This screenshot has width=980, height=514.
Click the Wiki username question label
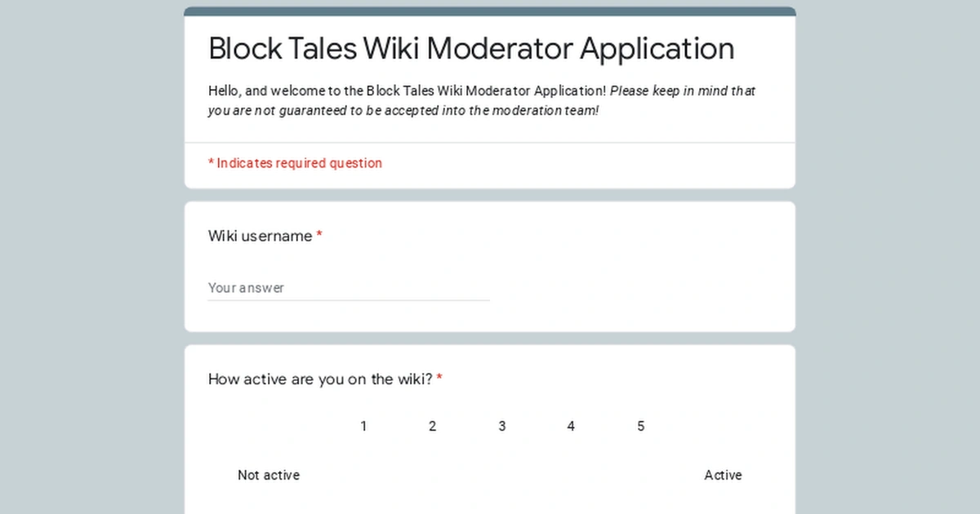tap(260, 236)
